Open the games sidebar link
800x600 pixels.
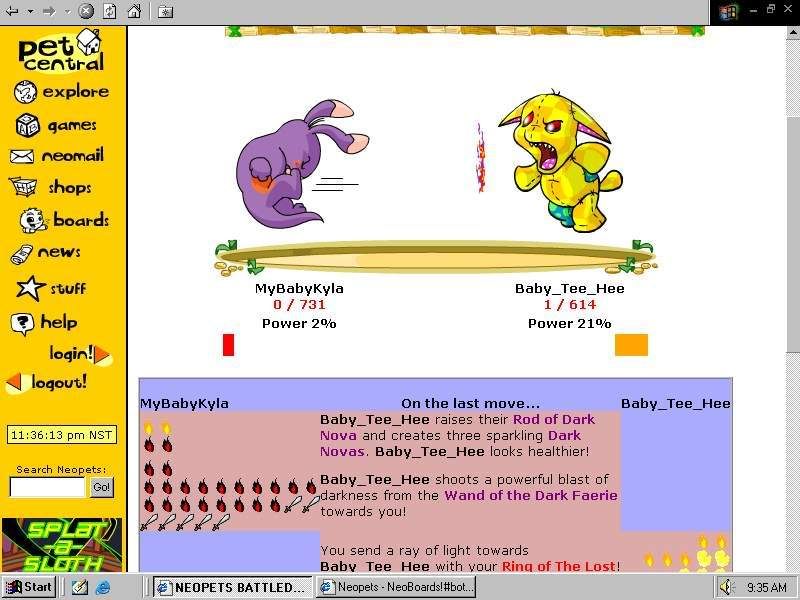72,126
